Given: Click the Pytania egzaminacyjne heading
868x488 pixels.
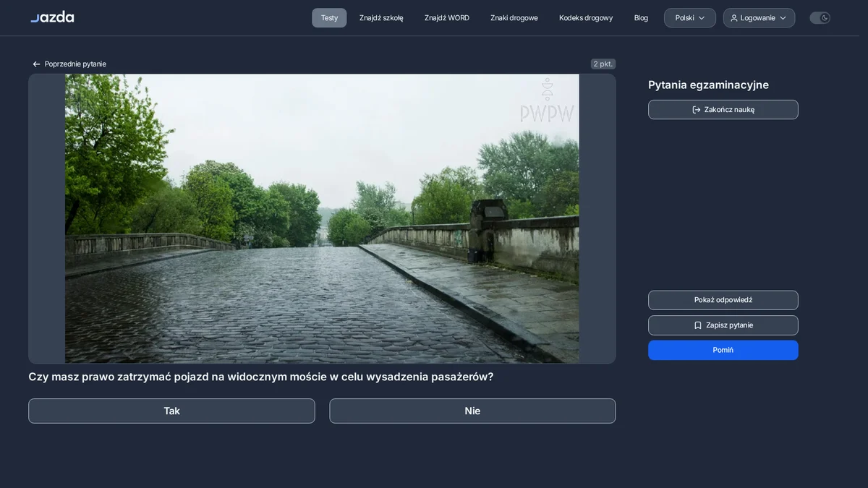Looking at the screenshot, I should [708, 85].
